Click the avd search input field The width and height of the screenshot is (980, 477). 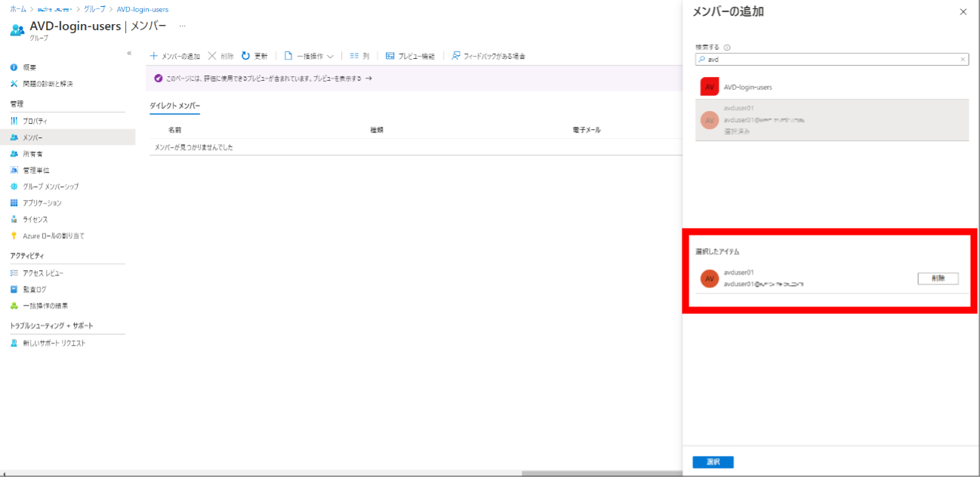pyautogui.click(x=831, y=59)
